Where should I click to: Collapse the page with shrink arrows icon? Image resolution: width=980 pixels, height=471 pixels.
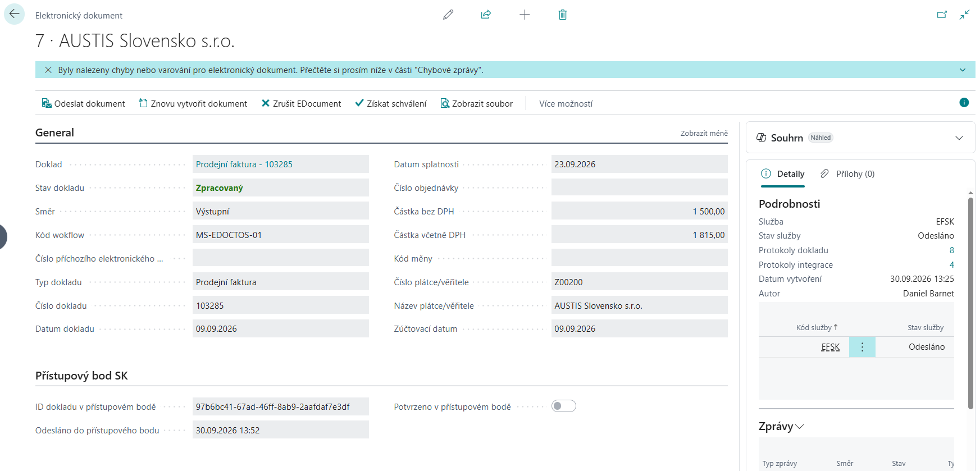tap(965, 15)
